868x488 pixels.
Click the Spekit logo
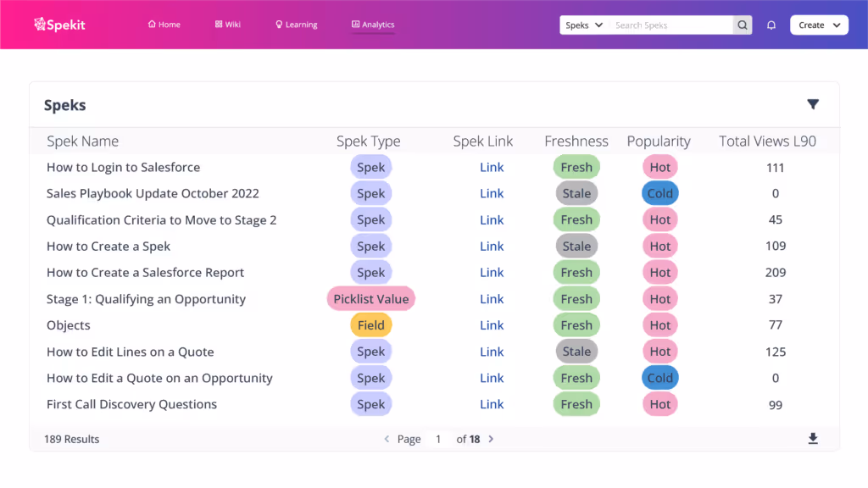point(59,25)
